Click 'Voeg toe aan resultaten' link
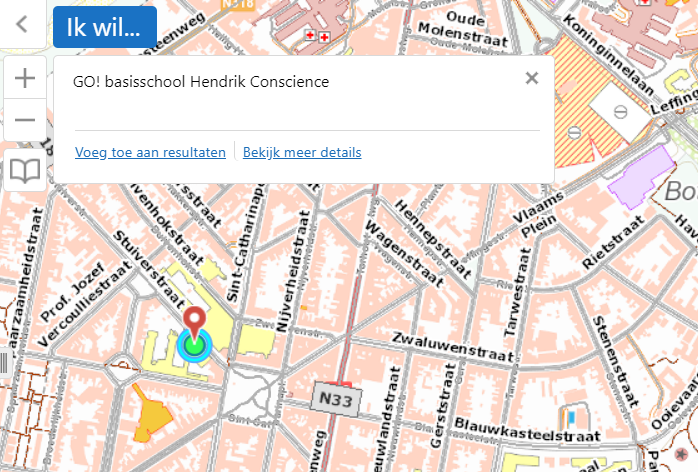698x472 pixels. (150, 152)
